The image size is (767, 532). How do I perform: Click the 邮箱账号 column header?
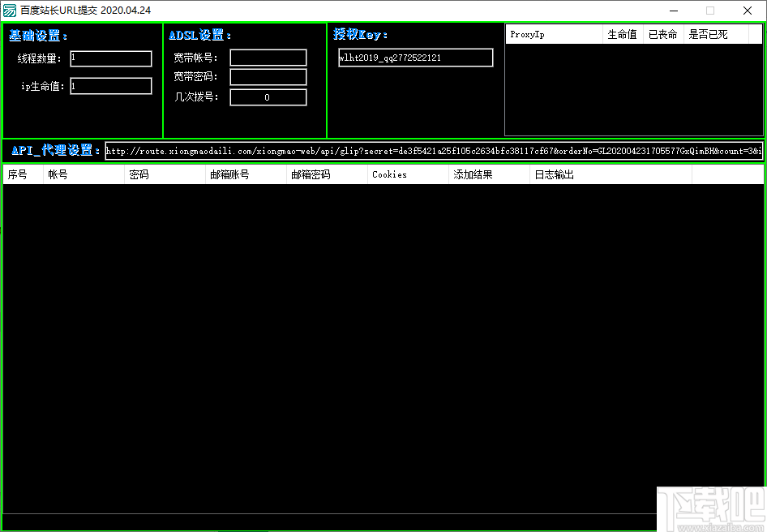click(246, 174)
